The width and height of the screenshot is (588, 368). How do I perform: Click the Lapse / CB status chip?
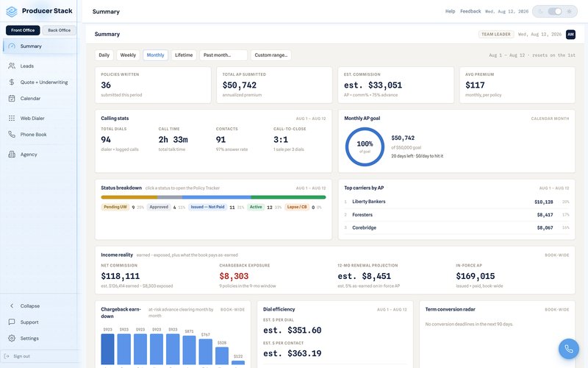297,207
